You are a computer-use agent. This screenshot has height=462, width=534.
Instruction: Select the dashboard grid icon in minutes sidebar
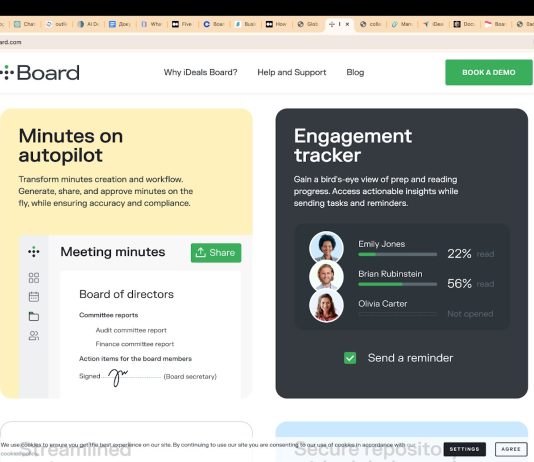point(34,278)
